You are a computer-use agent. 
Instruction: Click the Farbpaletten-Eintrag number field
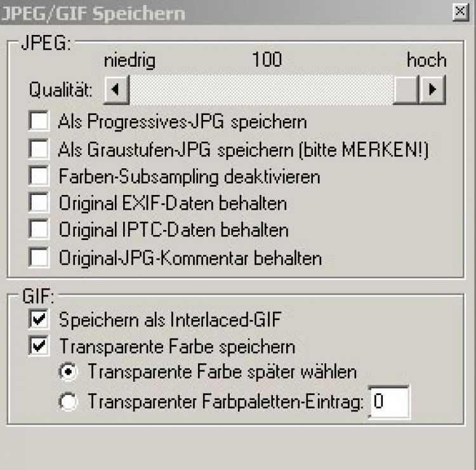(388, 401)
